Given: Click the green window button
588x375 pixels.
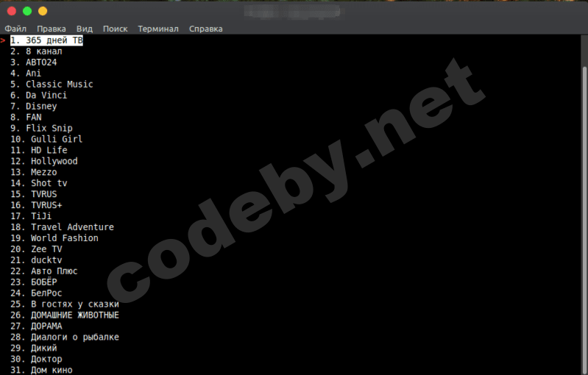Looking at the screenshot, I should pos(27,11).
